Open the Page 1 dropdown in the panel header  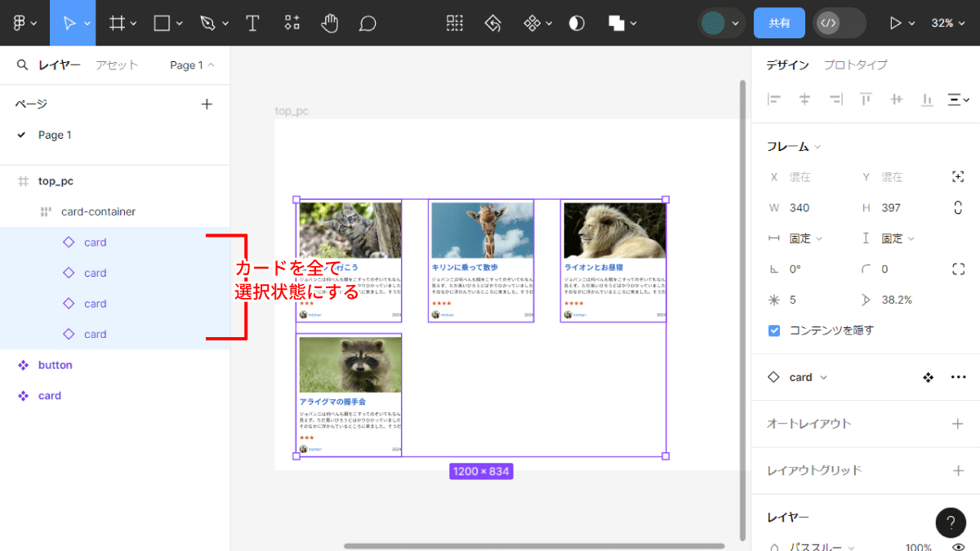click(192, 65)
